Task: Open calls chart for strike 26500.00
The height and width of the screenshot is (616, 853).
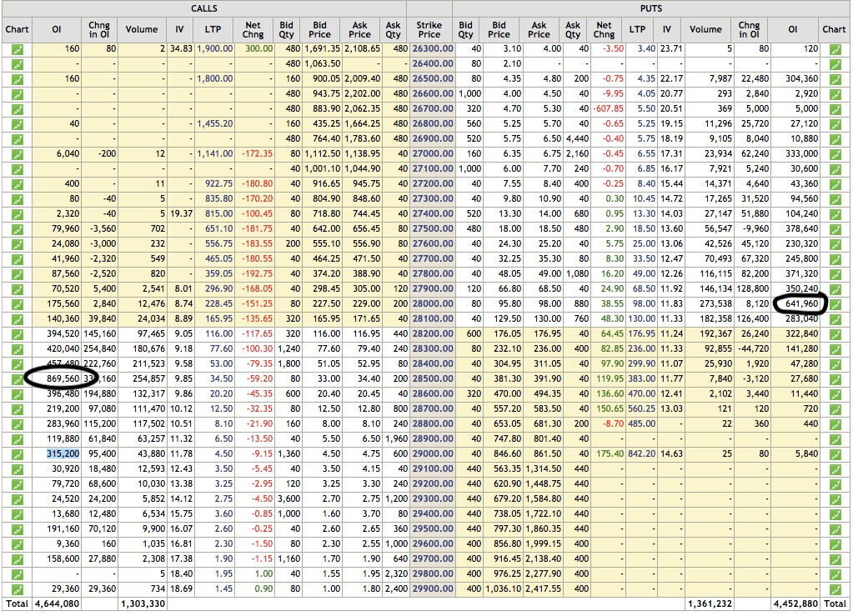Action: pos(18,79)
